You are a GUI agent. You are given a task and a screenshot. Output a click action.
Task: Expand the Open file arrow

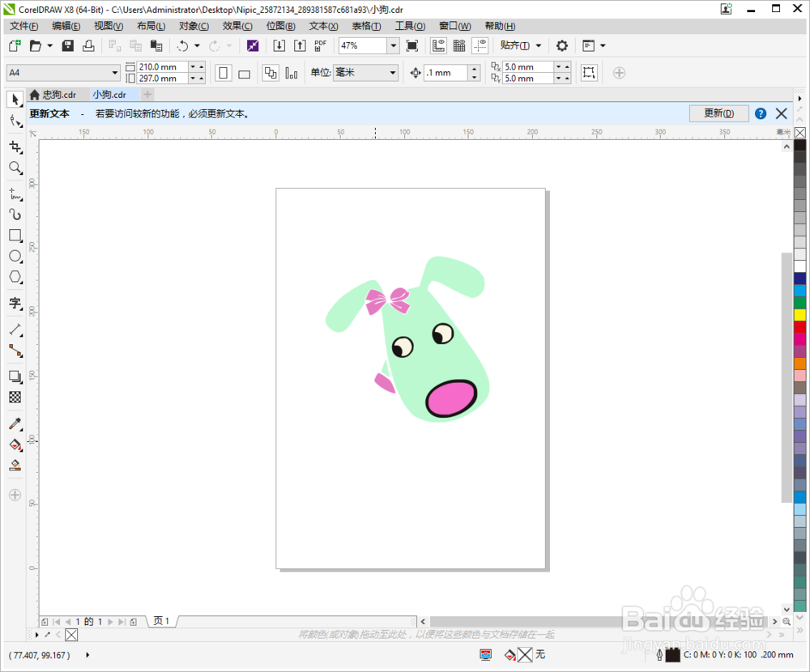click(50, 46)
